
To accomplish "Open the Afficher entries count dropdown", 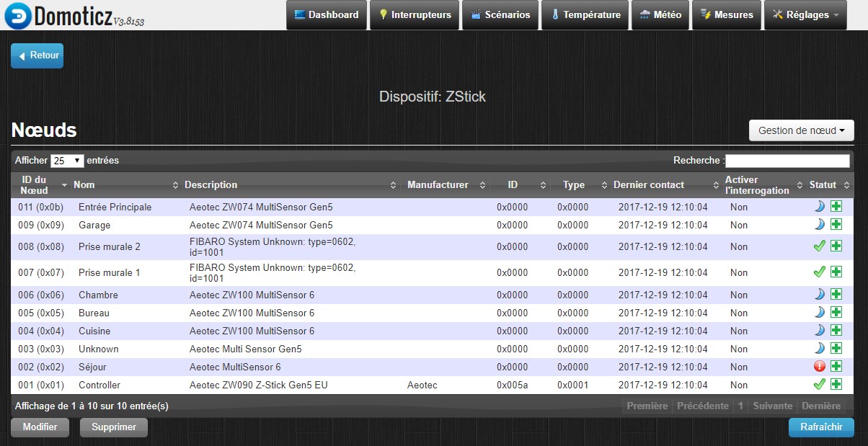I will (67, 161).
